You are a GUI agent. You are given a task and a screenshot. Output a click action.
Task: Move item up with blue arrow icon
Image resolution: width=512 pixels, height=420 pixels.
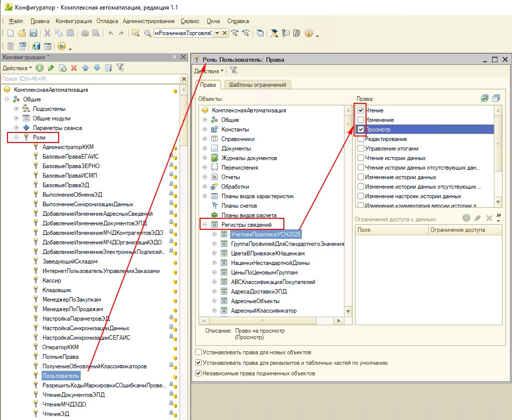(x=85, y=68)
